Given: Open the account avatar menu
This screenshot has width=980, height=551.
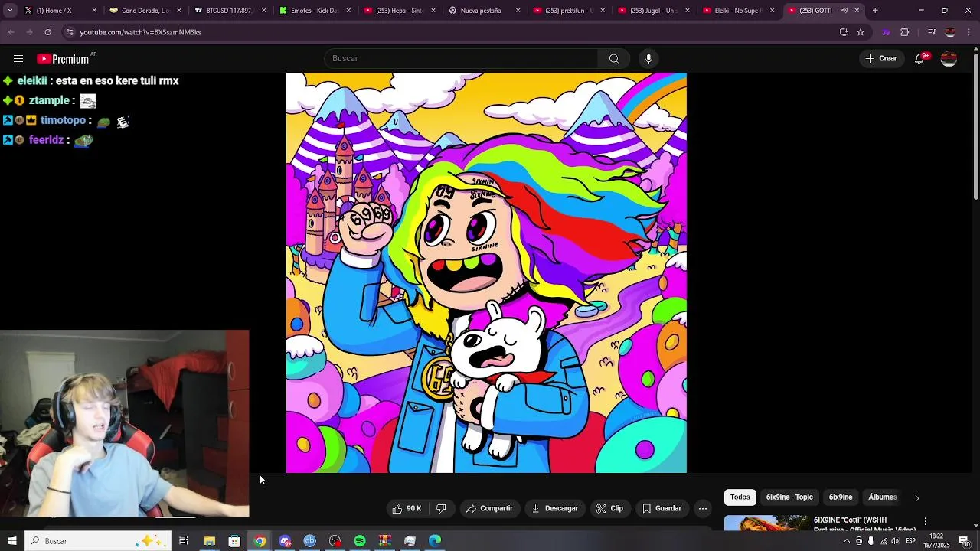Looking at the screenshot, I should pos(949,59).
